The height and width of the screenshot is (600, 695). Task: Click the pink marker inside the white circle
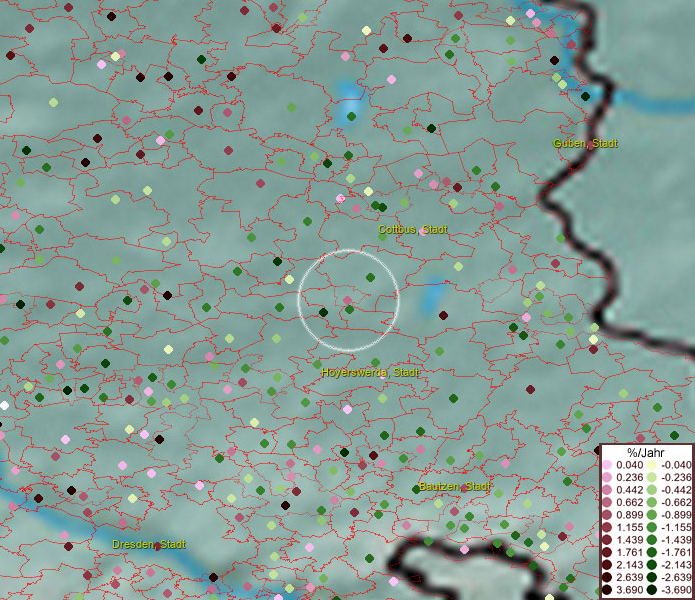pyautogui.click(x=347, y=300)
